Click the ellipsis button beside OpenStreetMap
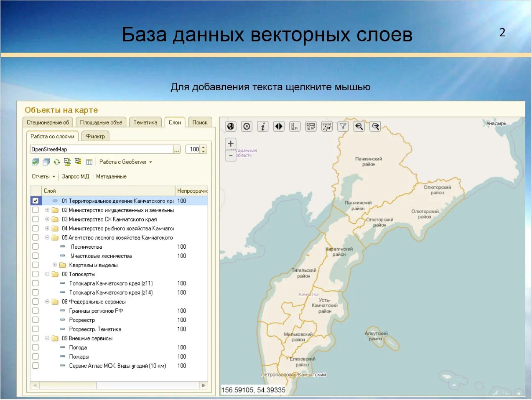Screen dimensions: 532x400 [177, 149]
